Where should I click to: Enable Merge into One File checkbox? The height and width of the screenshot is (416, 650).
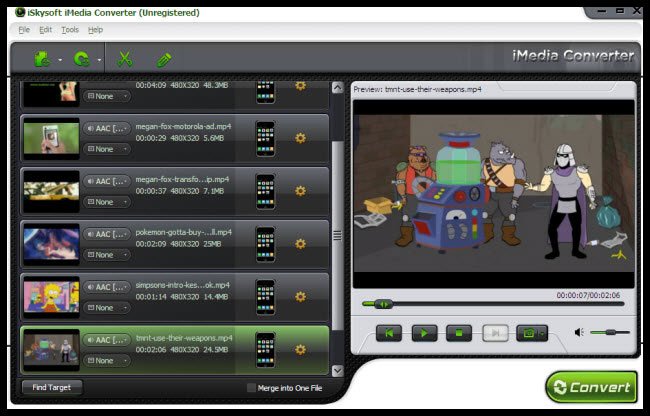pos(251,388)
